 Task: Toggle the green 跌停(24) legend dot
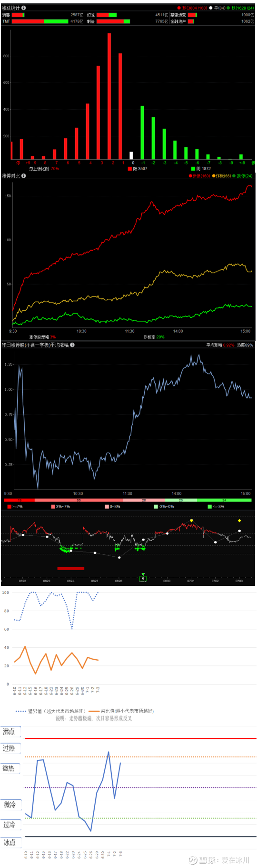[234, 176]
